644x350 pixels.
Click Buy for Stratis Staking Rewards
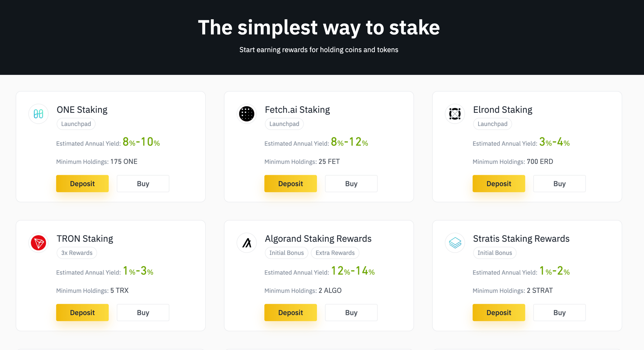point(559,312)
